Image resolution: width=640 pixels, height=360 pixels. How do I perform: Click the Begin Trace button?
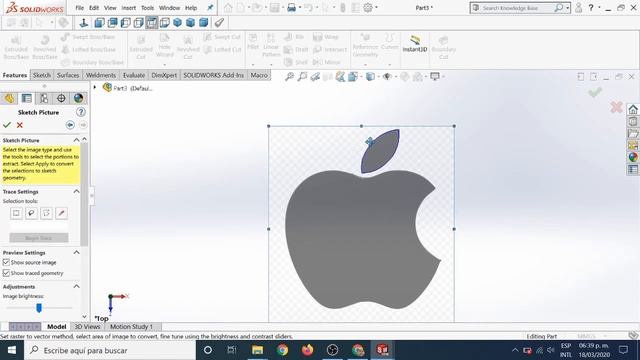(39, 238)
